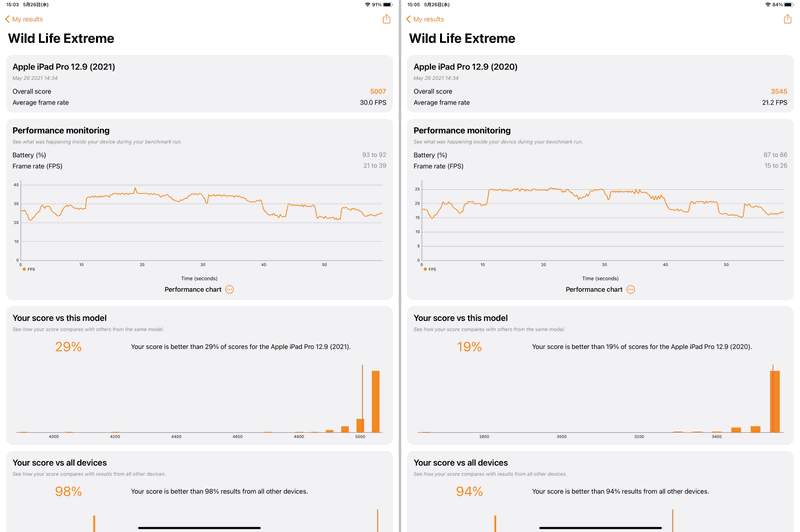Tap the back chevron in left pane
800x532 pixels.
7,19
